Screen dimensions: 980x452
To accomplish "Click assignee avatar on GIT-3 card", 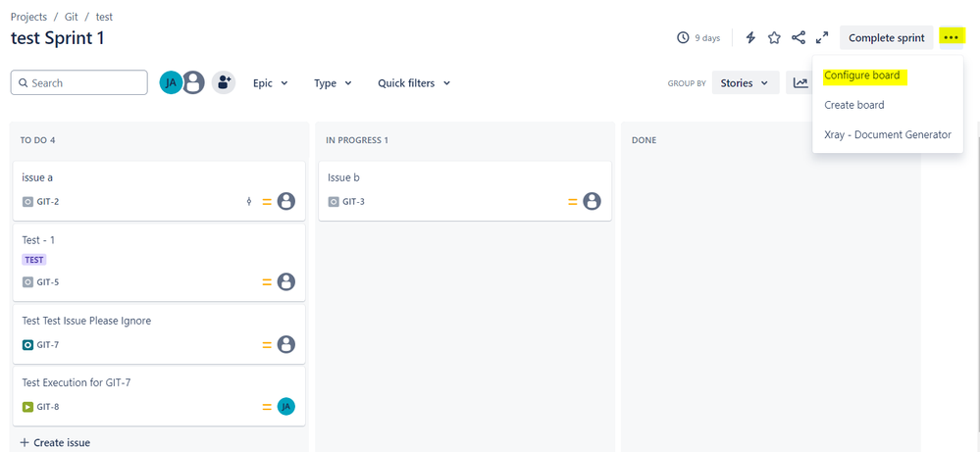I will click(592, 201).
